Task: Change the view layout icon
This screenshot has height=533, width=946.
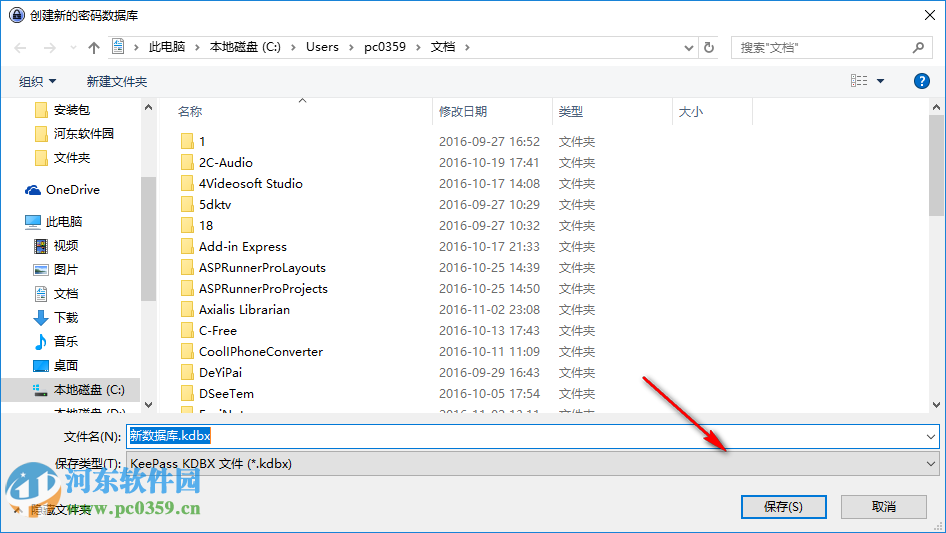Action: pos(859,80)
